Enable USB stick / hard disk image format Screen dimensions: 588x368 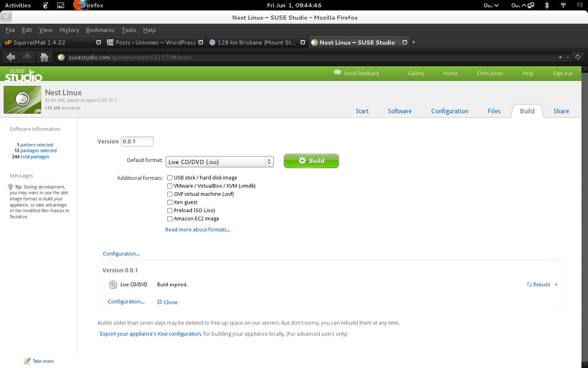(170, 178)
